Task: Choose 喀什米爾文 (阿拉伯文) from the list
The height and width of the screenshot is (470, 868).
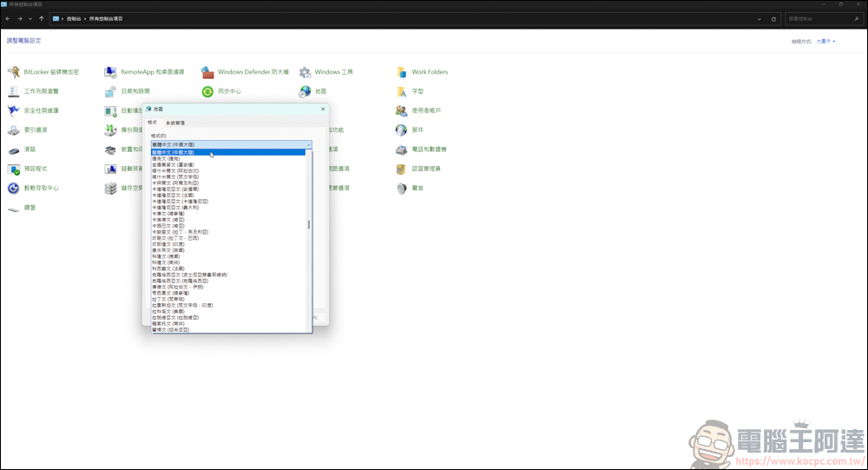Action: (228, 170)
